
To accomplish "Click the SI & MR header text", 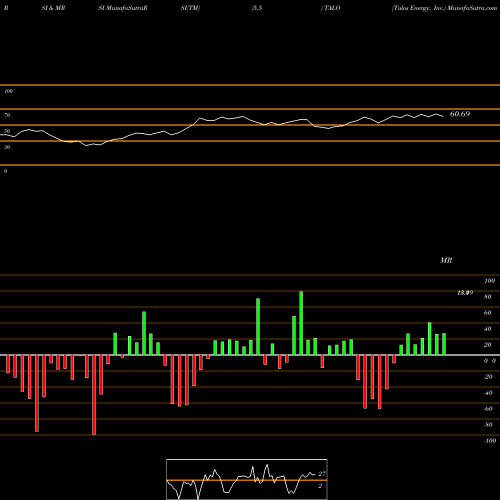I will click(x=53, y=8).
